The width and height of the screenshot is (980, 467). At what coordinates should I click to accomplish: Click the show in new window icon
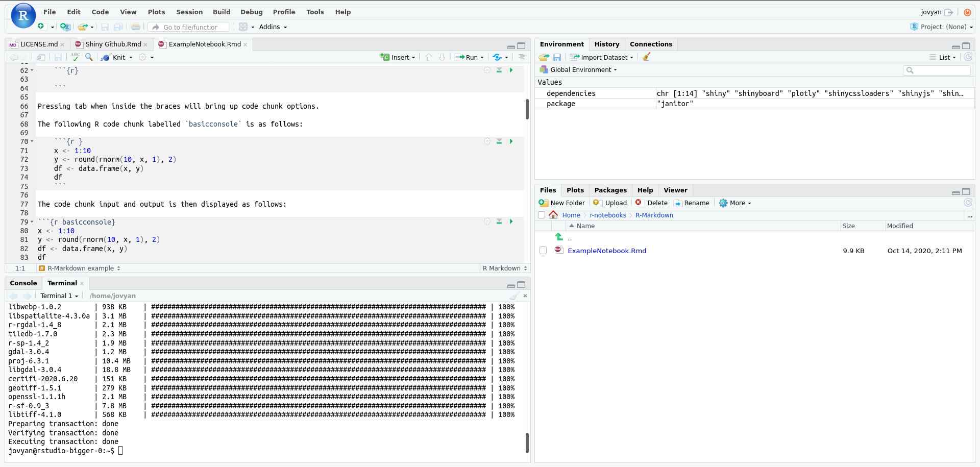(41, 57)
